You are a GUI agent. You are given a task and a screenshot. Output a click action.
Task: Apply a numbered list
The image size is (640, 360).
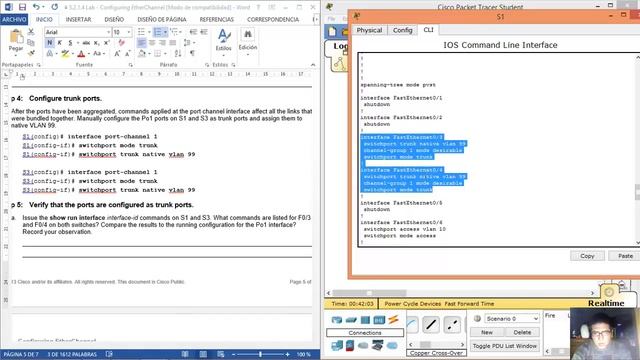(158, 32)
